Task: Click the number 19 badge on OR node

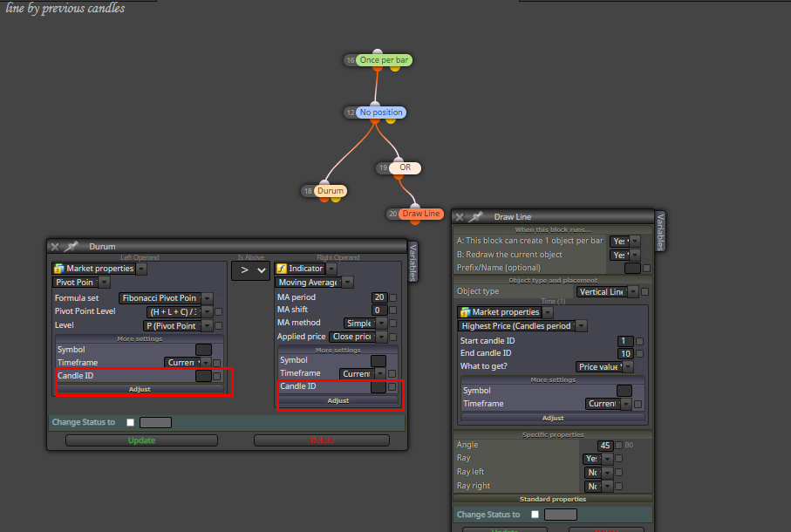Action: (383, 167)
